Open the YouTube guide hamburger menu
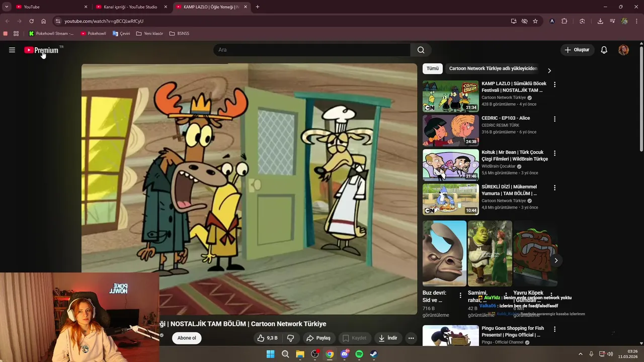 12,50
